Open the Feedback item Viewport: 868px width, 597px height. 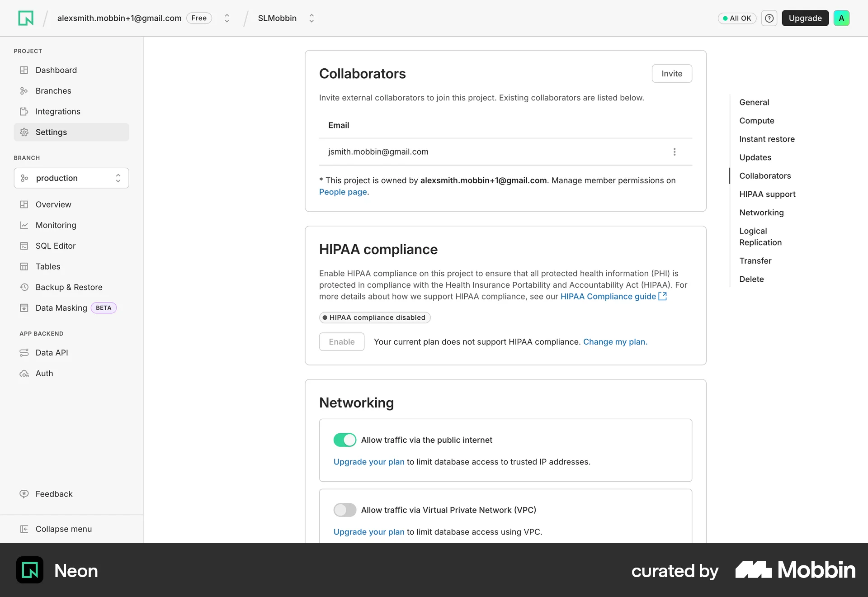tap(71, 494)
